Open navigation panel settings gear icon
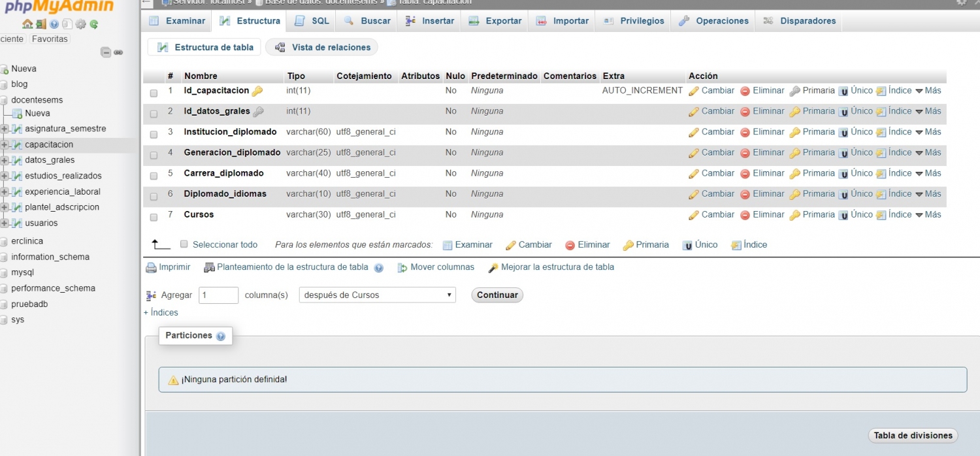This screenshot has height=456, width=980. click(80, 25)
